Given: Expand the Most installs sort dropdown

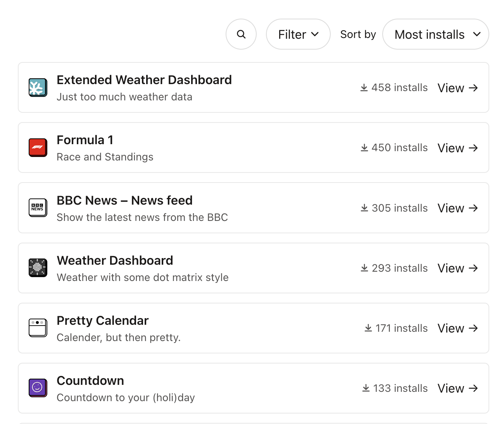Looking at the screenshot, I should click(435, 34).
